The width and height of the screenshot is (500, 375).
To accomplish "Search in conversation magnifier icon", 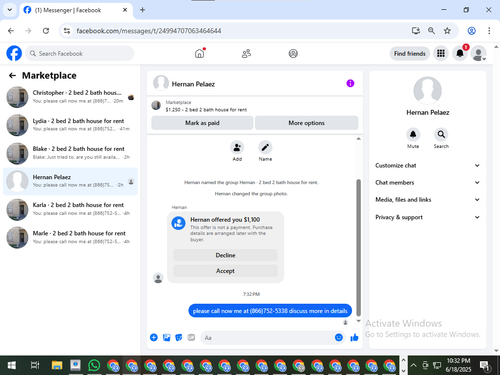I will (441, 134).
